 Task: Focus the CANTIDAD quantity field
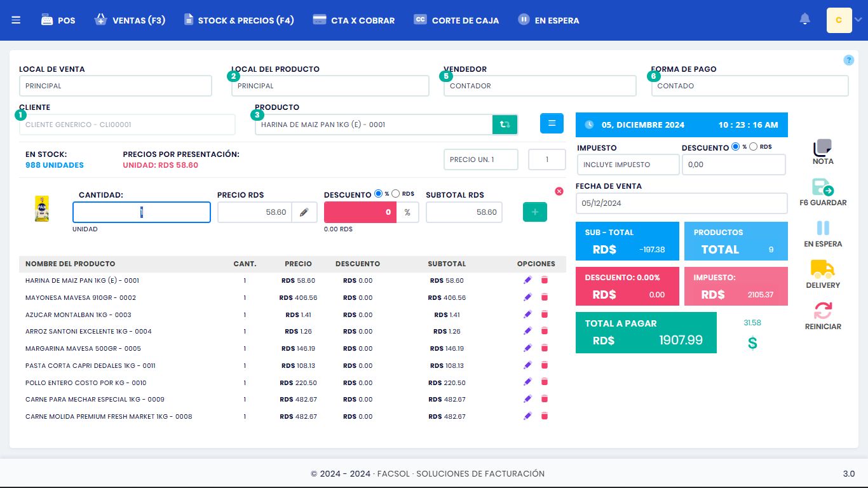click(142, 212)
